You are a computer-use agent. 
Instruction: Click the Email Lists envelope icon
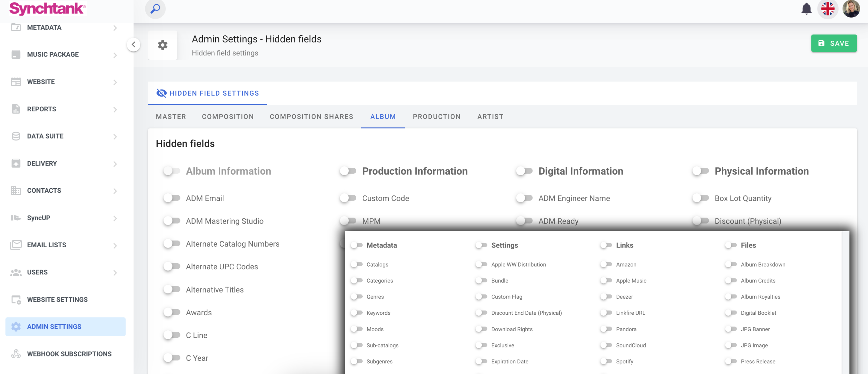(16, 245)
